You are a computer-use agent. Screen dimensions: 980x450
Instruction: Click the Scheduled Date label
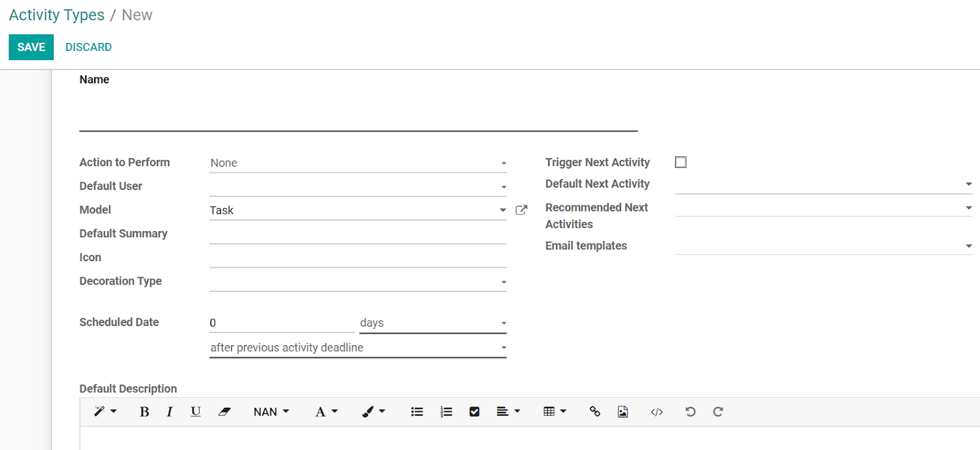[119, 322]
